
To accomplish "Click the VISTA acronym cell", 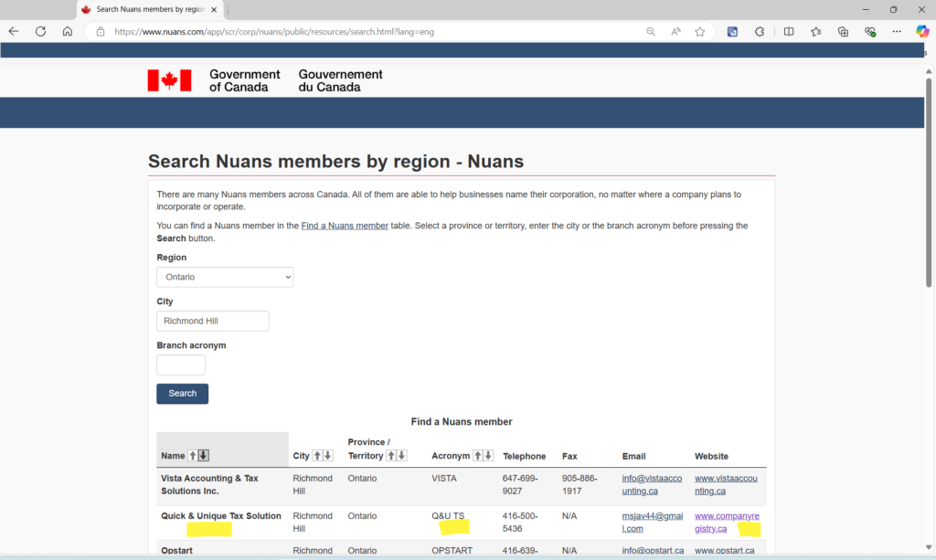I will coord(444,479).
